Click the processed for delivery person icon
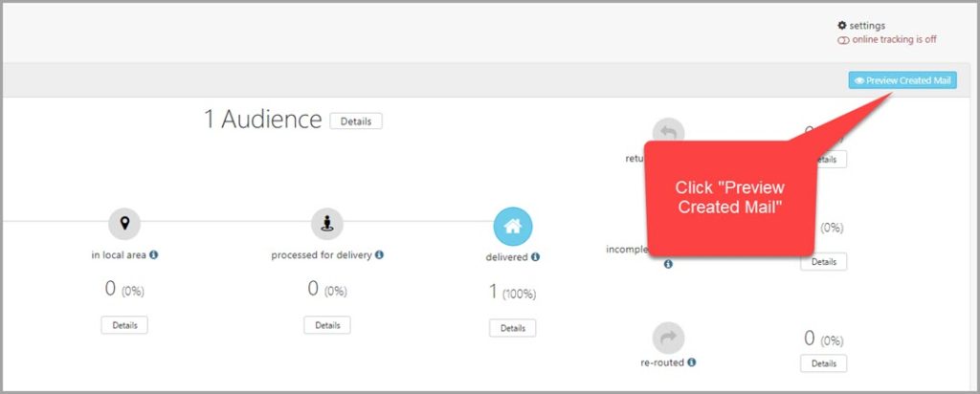Image resolution: width=980 pixels, height=394 pixels. pos(327,224)
